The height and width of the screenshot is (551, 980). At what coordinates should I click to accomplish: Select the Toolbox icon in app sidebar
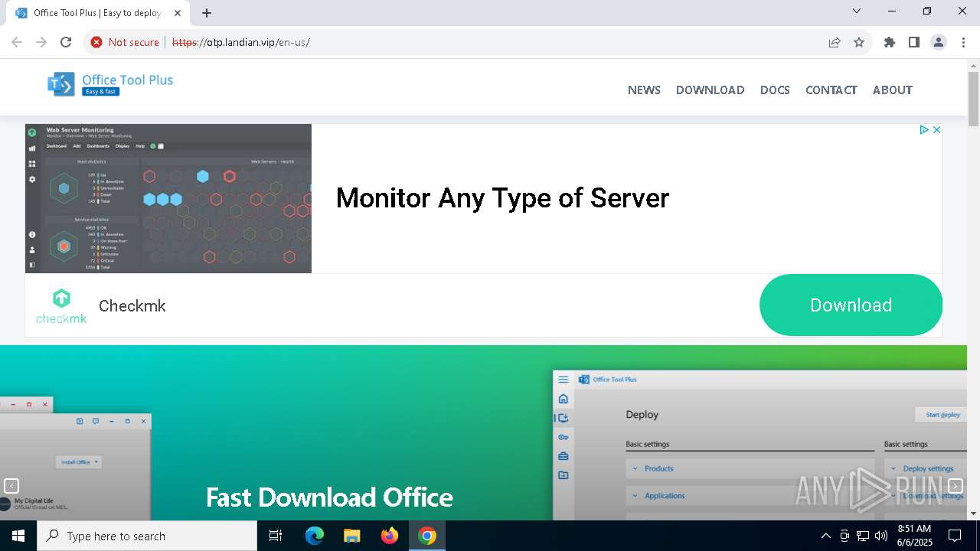coord(563,456)
